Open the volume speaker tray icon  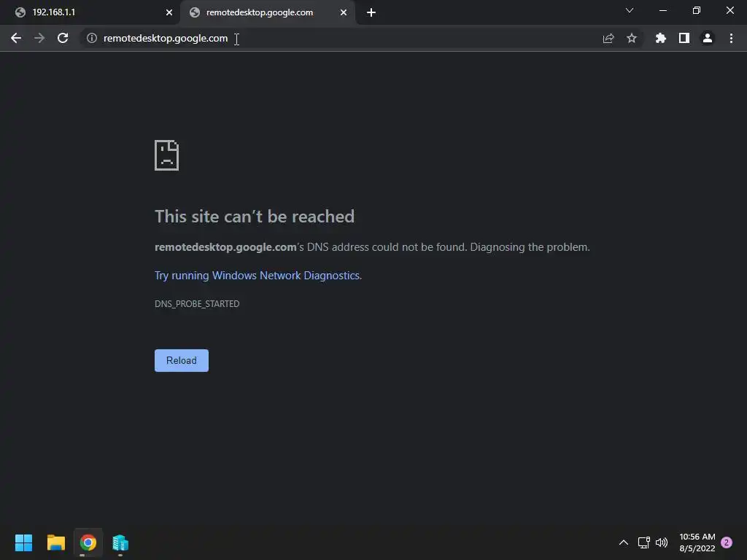point(662,542)
